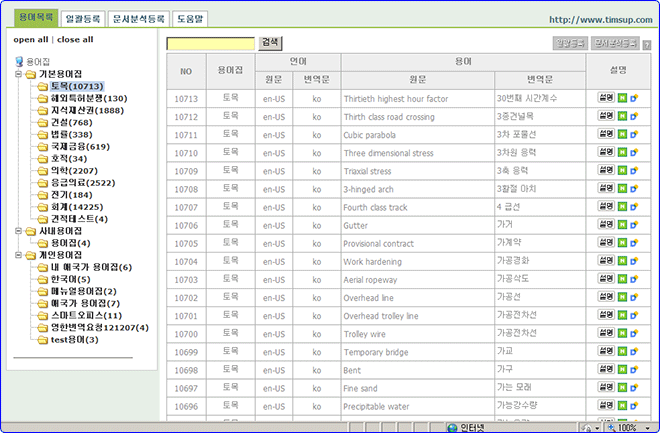This screenshot has width=660, height=437.
Task: Click blue D icon for Aerial ropeway row
Action: 633,279
